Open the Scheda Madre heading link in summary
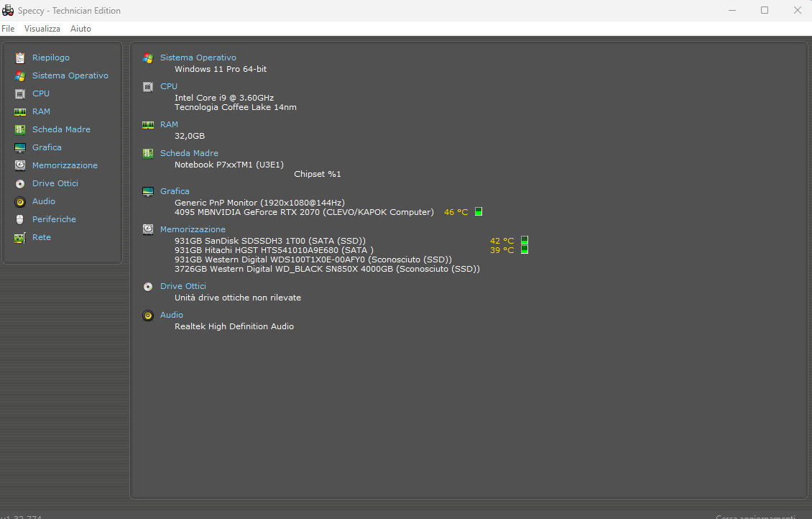 pyautogui.click(x=189, y=153)
